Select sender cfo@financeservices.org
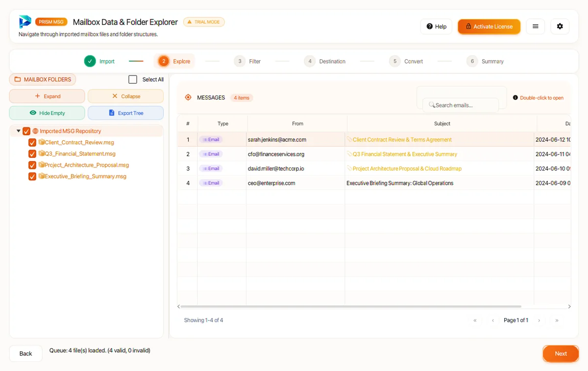588x371 pixels. [x=276, y=154]
